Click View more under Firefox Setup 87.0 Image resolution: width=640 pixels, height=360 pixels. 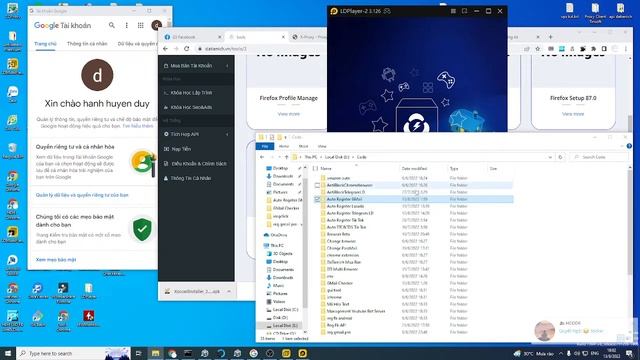click(x=573, y=114)
